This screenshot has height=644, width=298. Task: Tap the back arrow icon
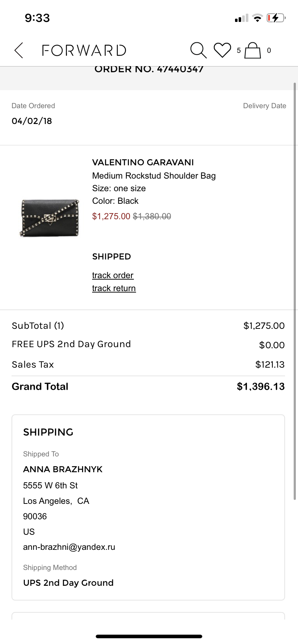[19, 50]
